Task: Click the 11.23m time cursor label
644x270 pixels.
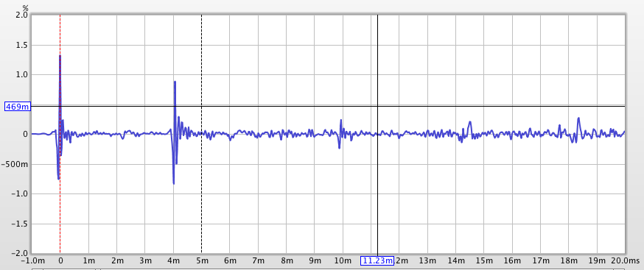Action: (377, 260)
